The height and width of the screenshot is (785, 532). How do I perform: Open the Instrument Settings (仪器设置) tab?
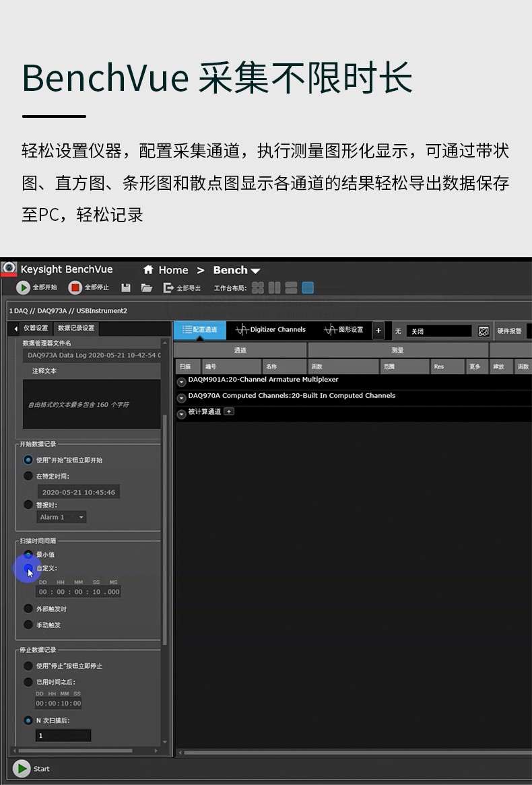click(36, 329)
